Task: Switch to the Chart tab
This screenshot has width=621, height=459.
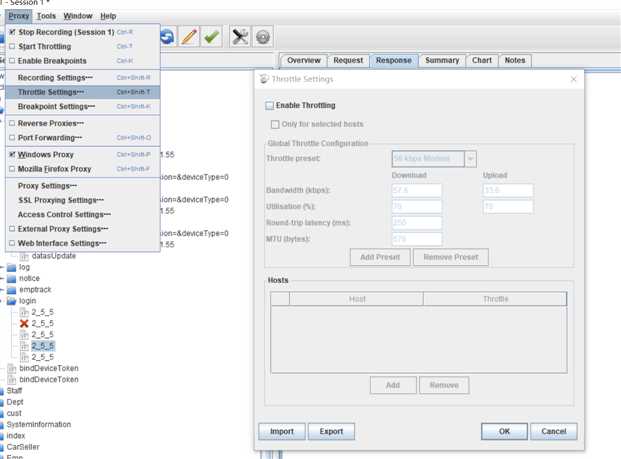Action: (482, 60)
